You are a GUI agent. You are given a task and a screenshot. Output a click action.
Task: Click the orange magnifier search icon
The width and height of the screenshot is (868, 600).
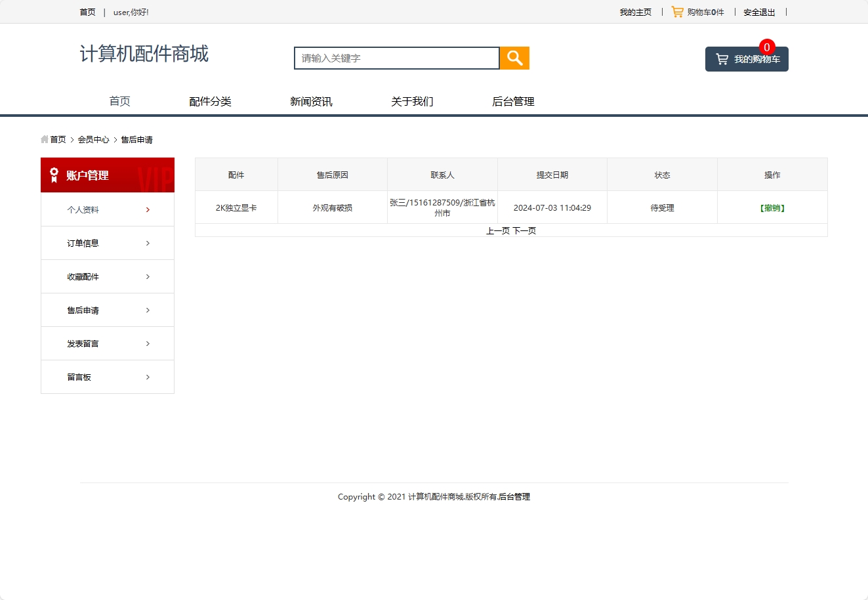[x=514, y=58]
